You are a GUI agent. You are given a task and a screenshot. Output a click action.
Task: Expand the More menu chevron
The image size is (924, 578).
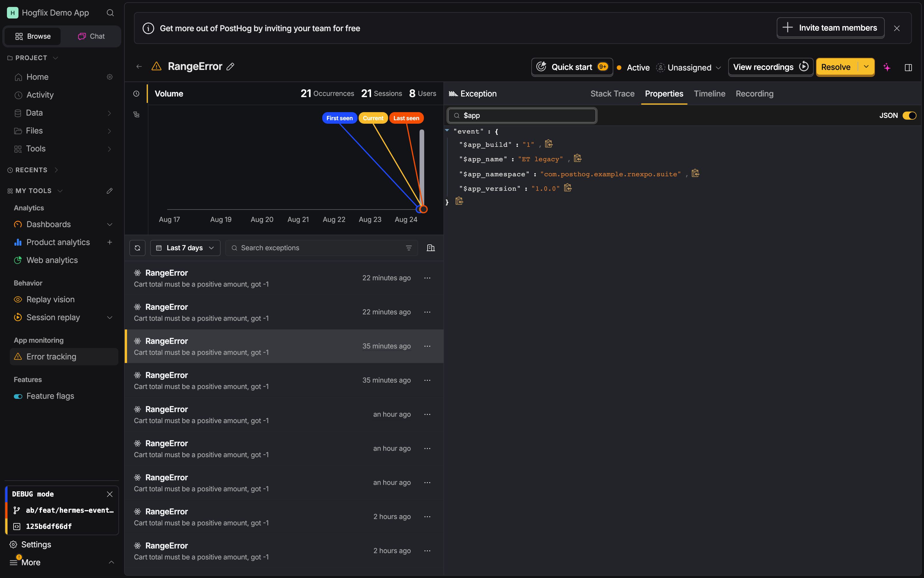coord(111,562)
